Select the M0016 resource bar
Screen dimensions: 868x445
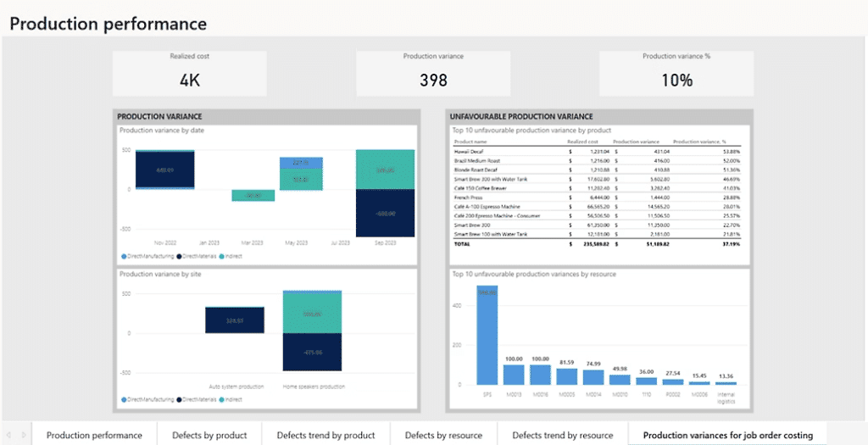point(540,375)
